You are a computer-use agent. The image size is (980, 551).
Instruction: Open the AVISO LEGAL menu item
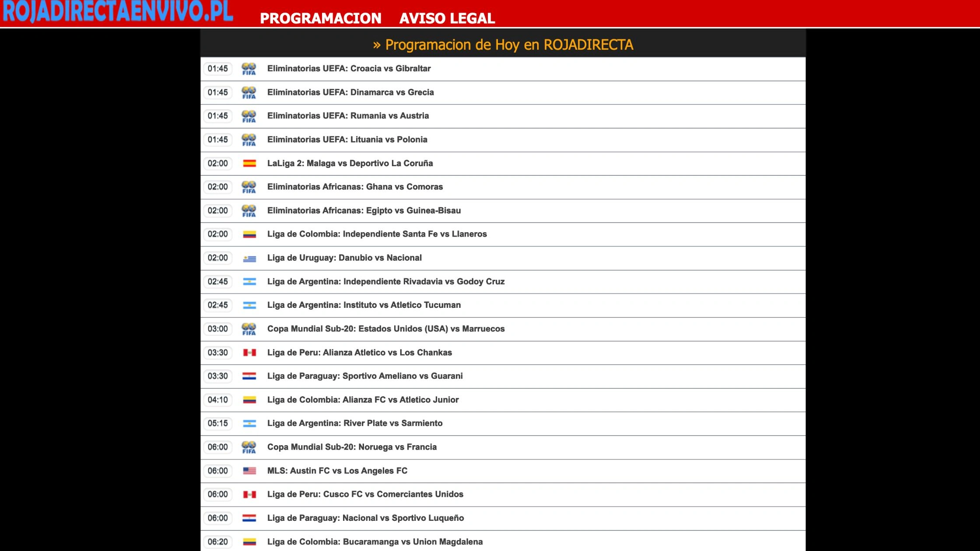(447, 18)
